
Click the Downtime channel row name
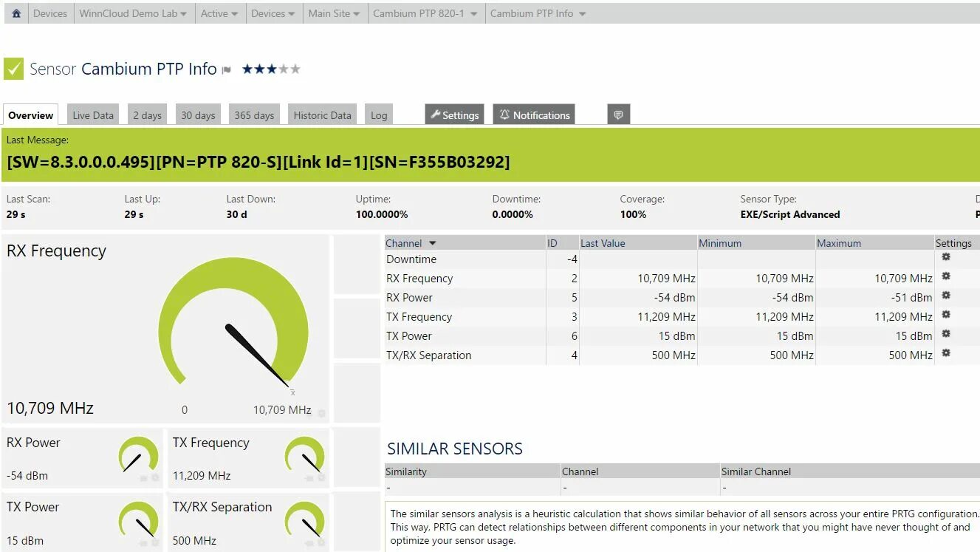click(x=411, y=259)
